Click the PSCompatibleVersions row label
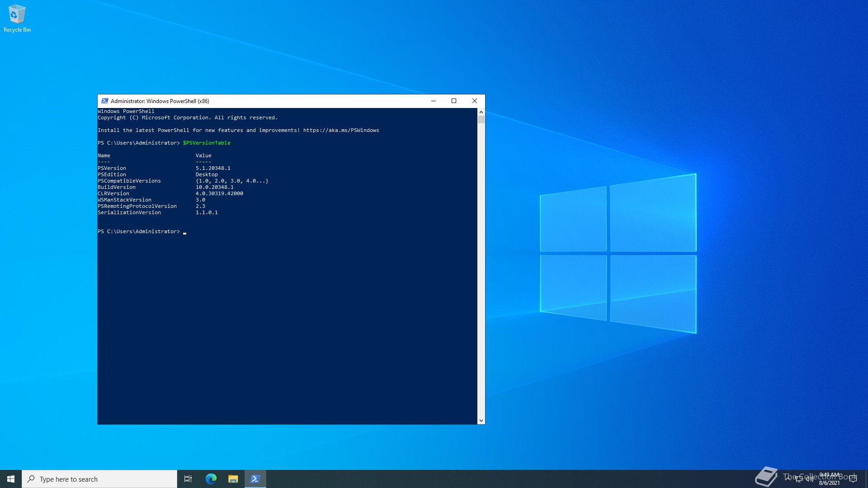This screenshot has width=868, height=488. (129, 181)
